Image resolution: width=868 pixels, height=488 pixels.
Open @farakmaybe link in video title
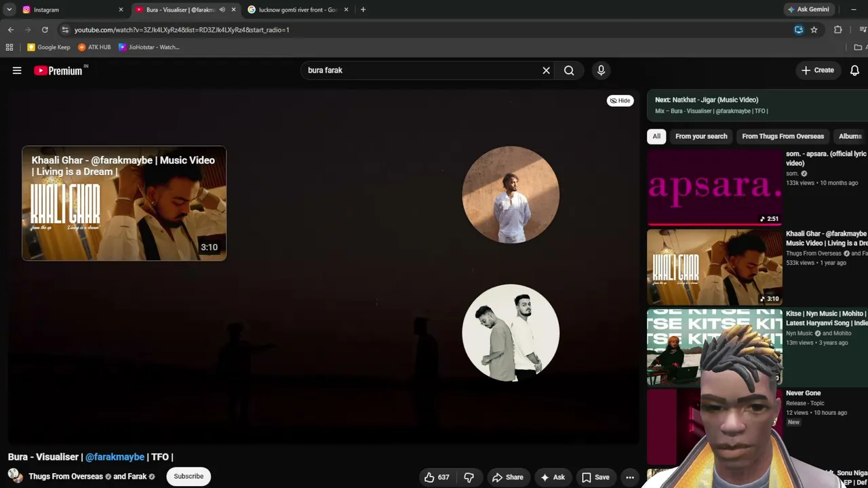click(115, 457)
